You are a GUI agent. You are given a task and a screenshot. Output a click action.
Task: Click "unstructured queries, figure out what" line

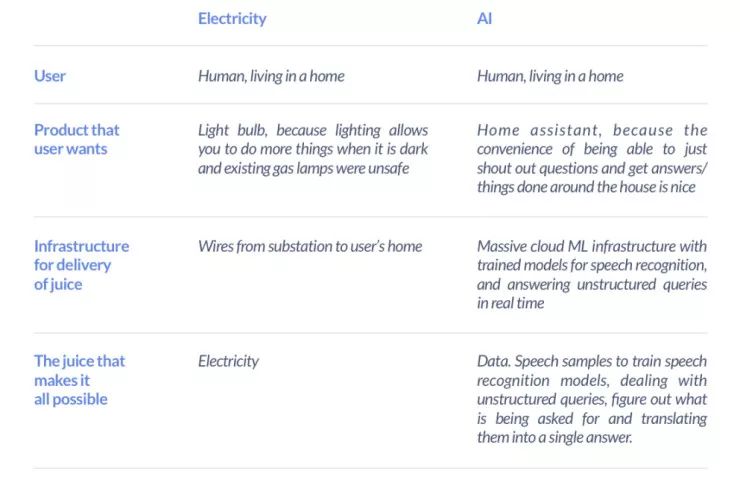tap(592, 399)
